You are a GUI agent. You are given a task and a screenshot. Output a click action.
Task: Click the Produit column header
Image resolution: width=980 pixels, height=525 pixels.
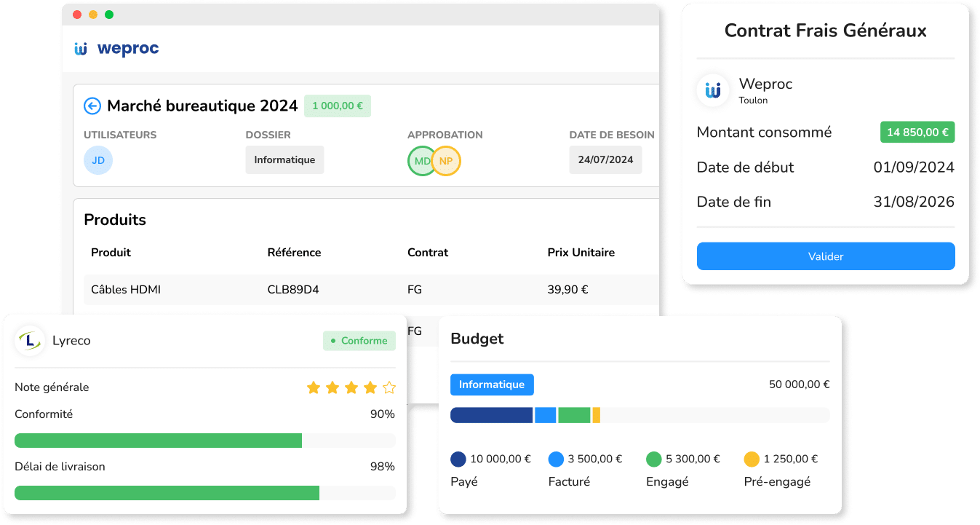[111, 253]
